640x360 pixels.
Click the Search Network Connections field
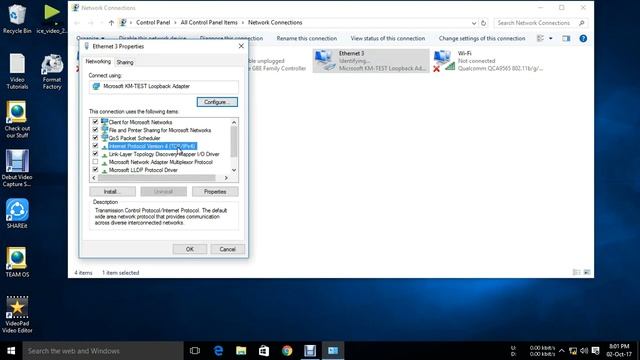coord(540,23)
